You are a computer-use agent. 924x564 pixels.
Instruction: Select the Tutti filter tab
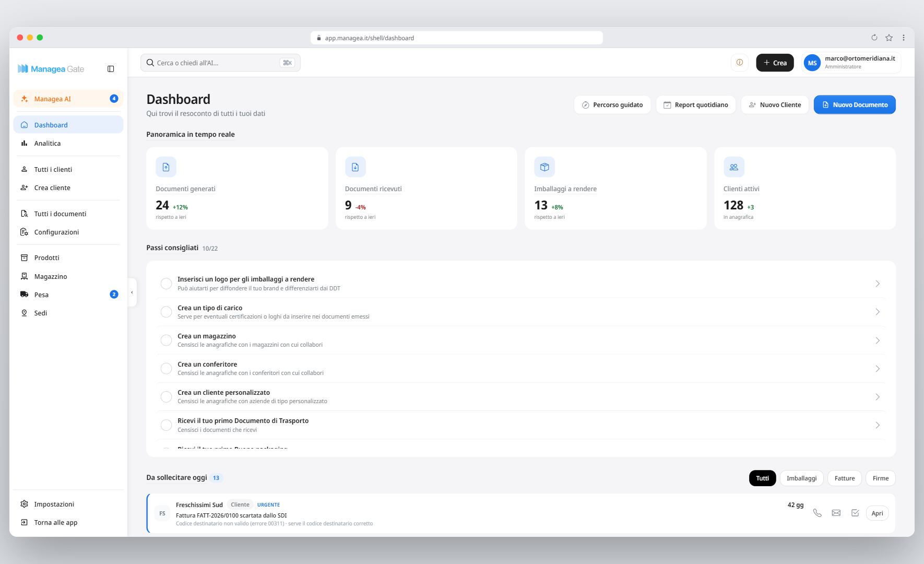pyautogui.click(x=762, y=478)
